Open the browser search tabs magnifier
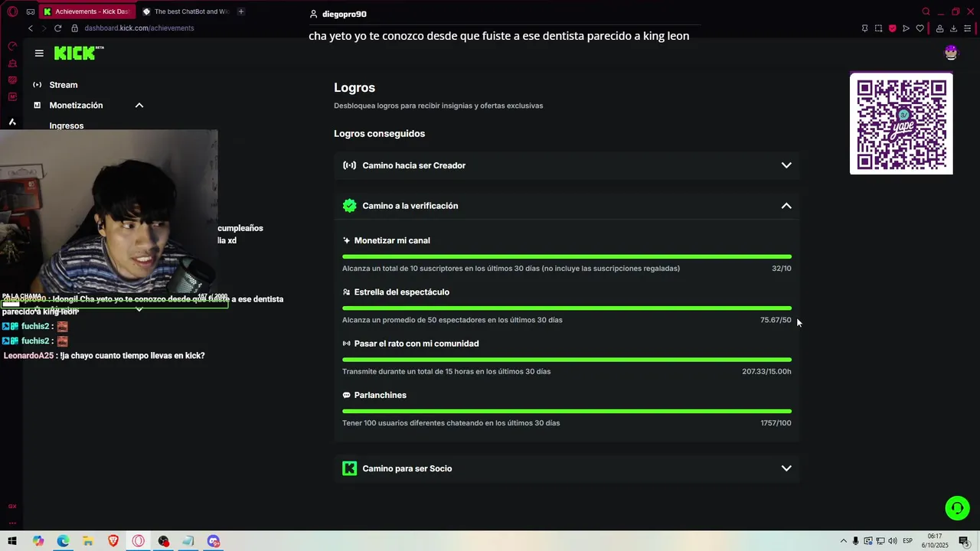980x551 pixels. [x=926, y=11]
